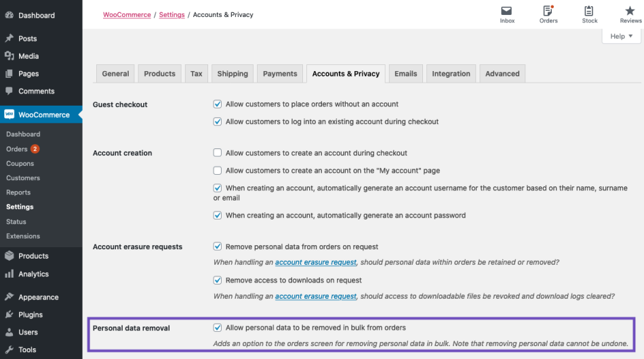Click the Orders icon in top bar
The height and width of the screenshot is (359, 644).
(x=548, y=11)
